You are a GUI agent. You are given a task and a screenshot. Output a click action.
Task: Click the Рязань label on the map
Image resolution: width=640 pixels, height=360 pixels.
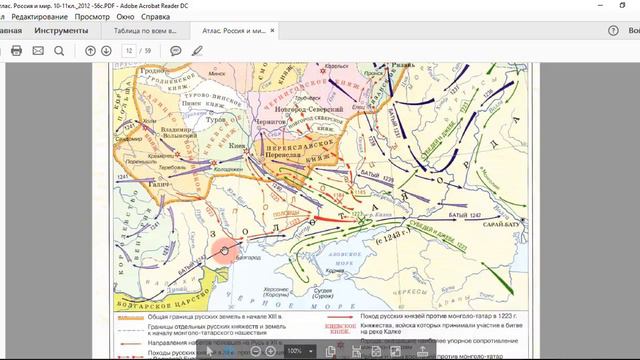click(403, 65)
